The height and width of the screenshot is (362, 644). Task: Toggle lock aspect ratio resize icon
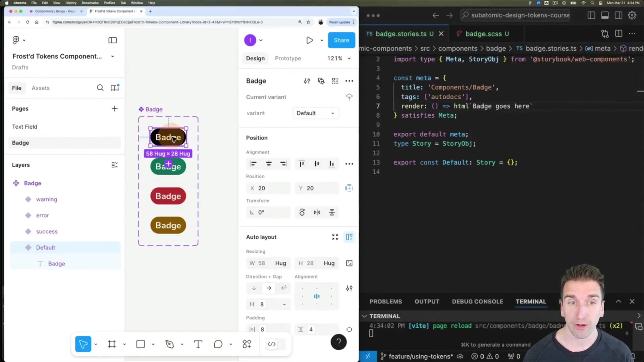click(x=349, y=263)
